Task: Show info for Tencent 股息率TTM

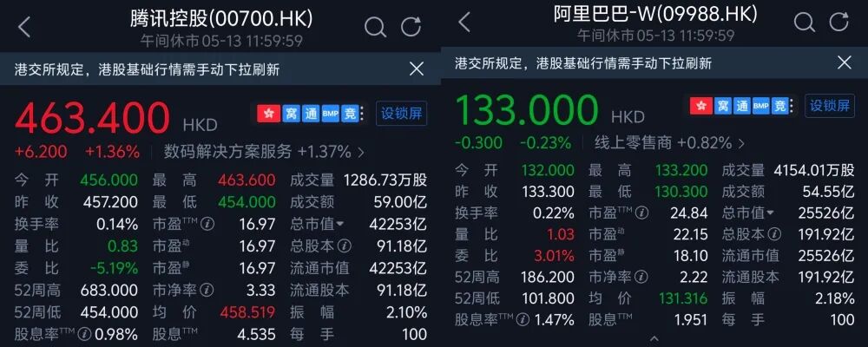Action: coord(84,334)
